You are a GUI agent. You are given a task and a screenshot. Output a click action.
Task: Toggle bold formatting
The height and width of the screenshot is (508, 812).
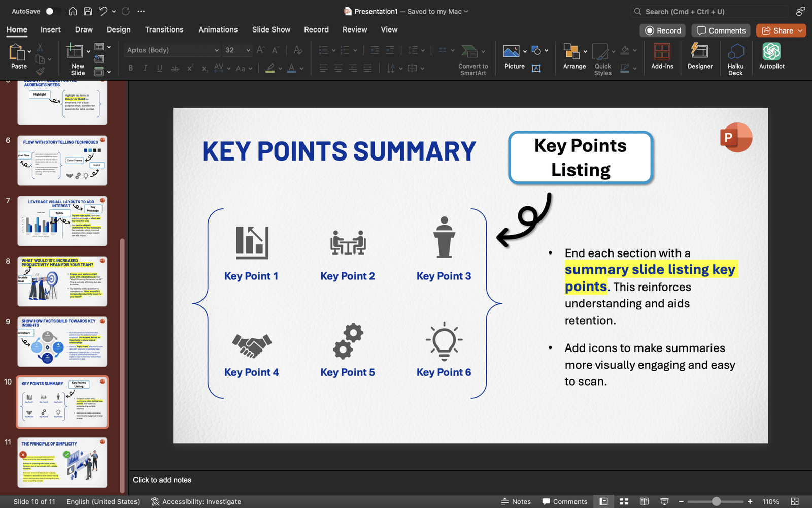[x=130, y=68]
